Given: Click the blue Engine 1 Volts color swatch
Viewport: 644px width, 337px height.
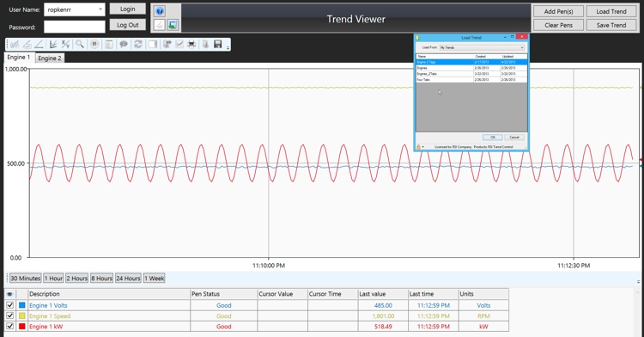Looking at the screenshot, I should (x=22, y=305).
